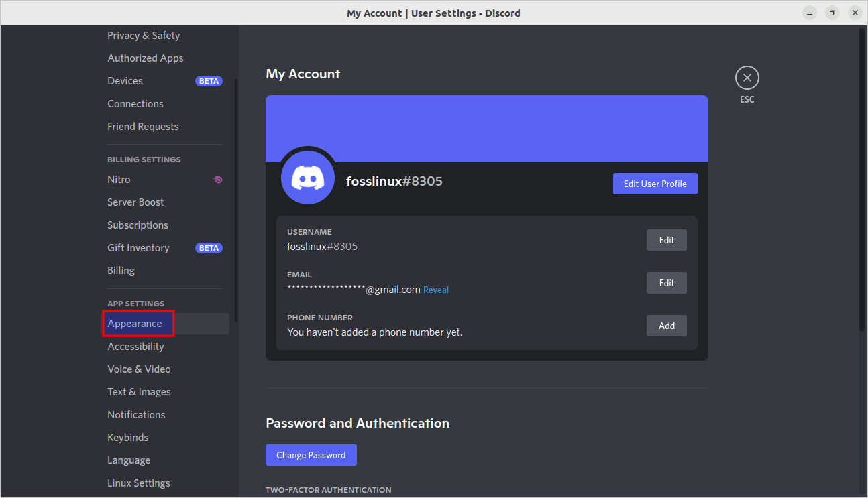The image size is (868, 498).
Task: Click the BILLING SETTINGS section header
Action: pyautogui.click(x=144, y=160)
